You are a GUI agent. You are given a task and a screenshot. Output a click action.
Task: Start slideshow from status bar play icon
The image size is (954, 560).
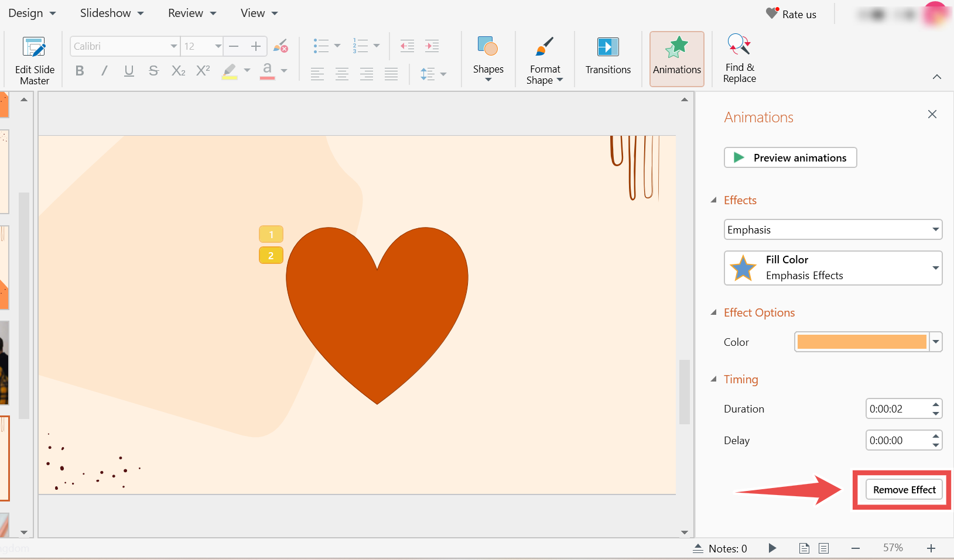(x=772, y=548)
